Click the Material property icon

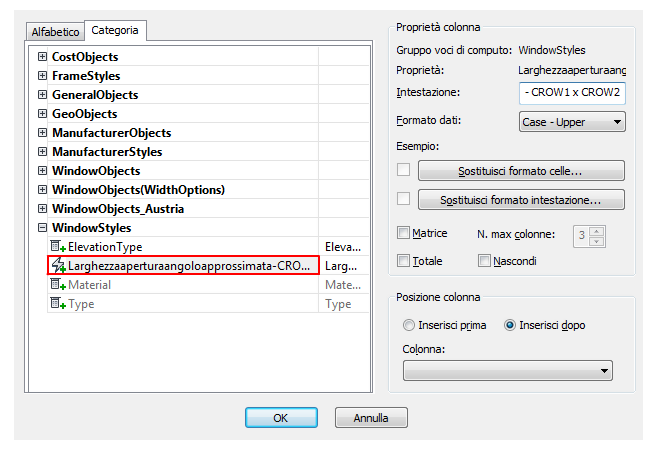click(x=58, y=285)
